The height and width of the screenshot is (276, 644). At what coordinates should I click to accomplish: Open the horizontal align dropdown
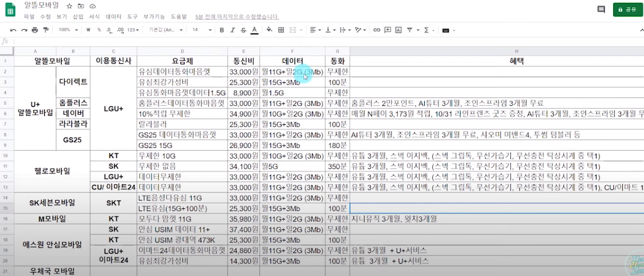tap(315, 30)
